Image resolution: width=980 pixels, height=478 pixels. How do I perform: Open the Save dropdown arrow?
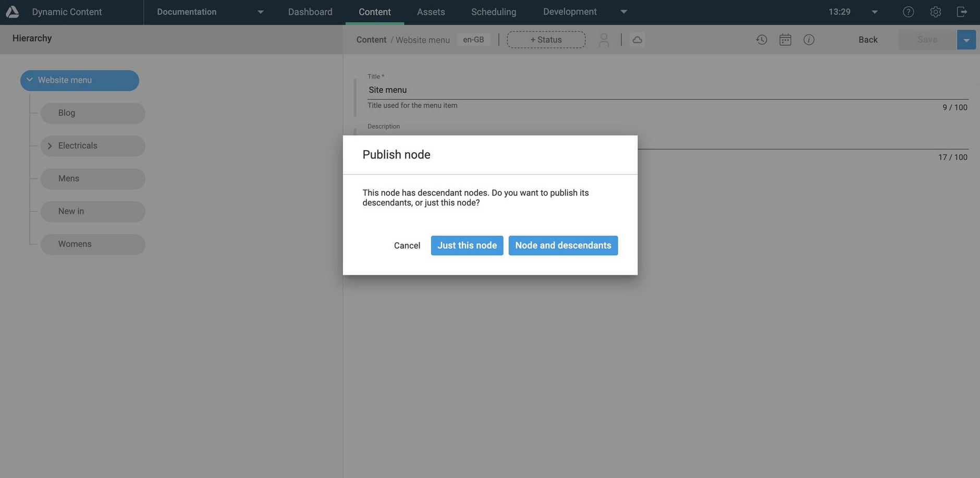[x=966, y=39]
